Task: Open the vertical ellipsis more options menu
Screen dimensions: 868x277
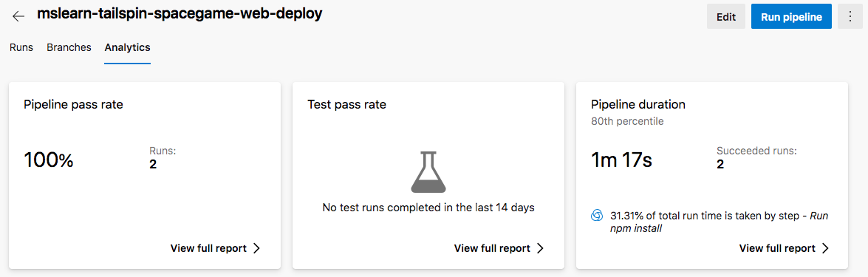Action: [851, 16]
